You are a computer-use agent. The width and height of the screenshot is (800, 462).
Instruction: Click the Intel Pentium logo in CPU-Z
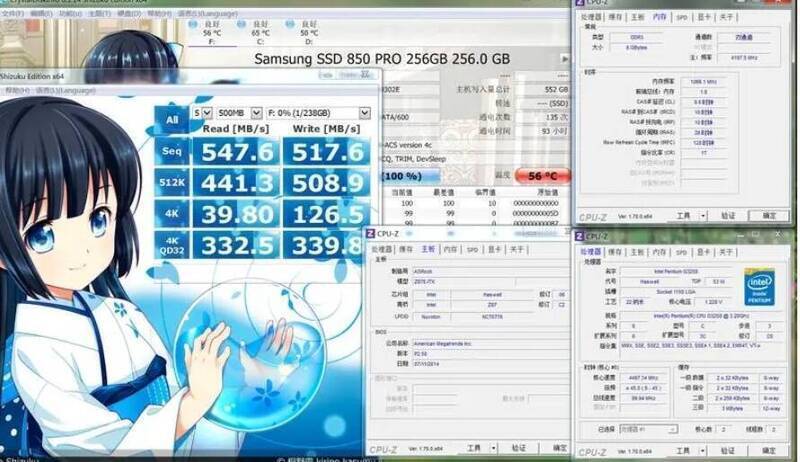click(x=759, y=287)
